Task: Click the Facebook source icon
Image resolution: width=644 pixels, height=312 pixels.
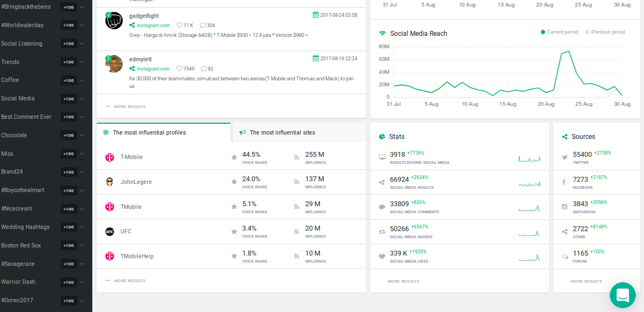Action: pos(564,182)
